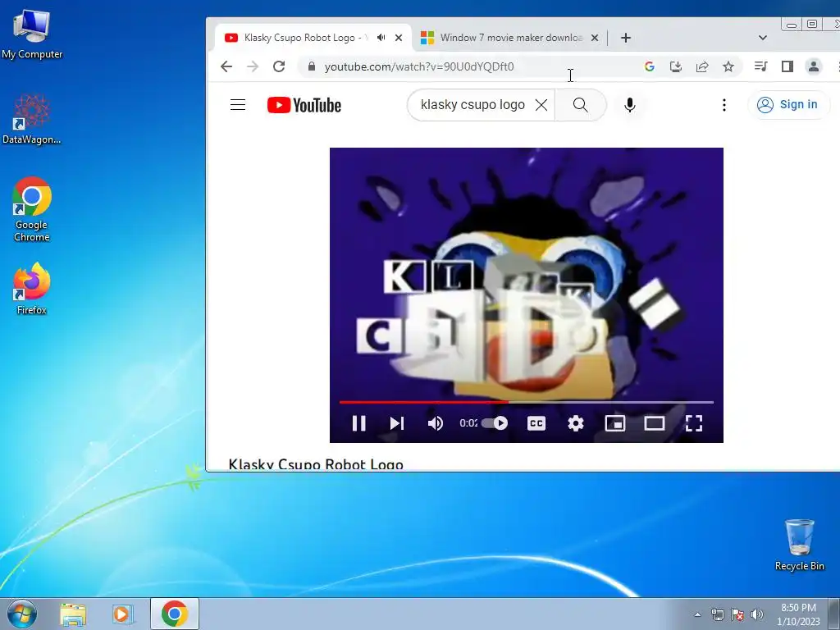
Task: Skip to the next video
Action: tap(397, 423)
